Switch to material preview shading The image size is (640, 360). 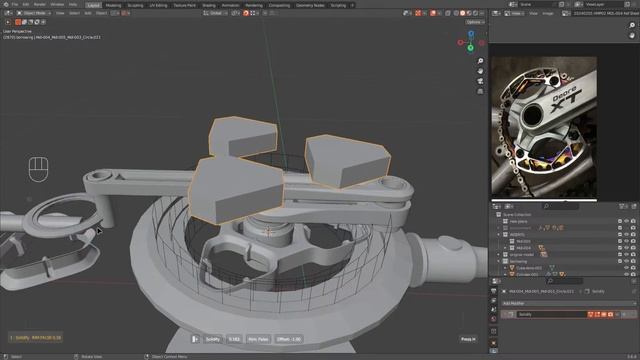click(469, 13)
